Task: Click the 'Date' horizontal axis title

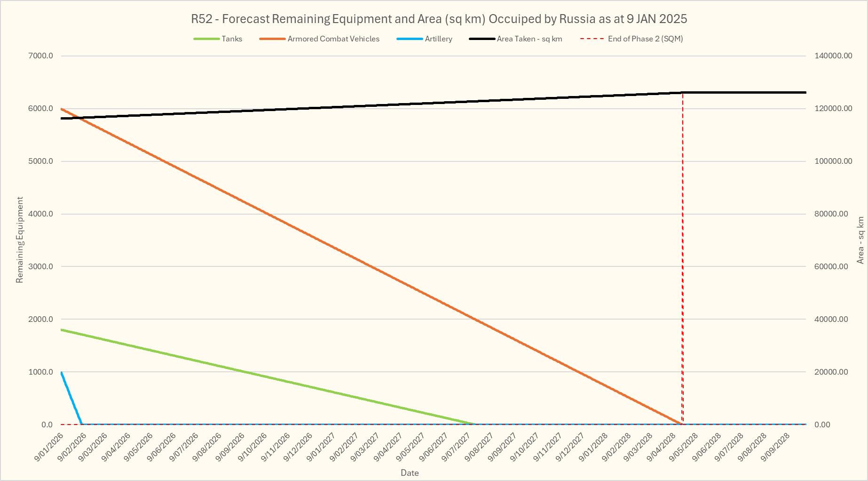Action: [410, 473]
